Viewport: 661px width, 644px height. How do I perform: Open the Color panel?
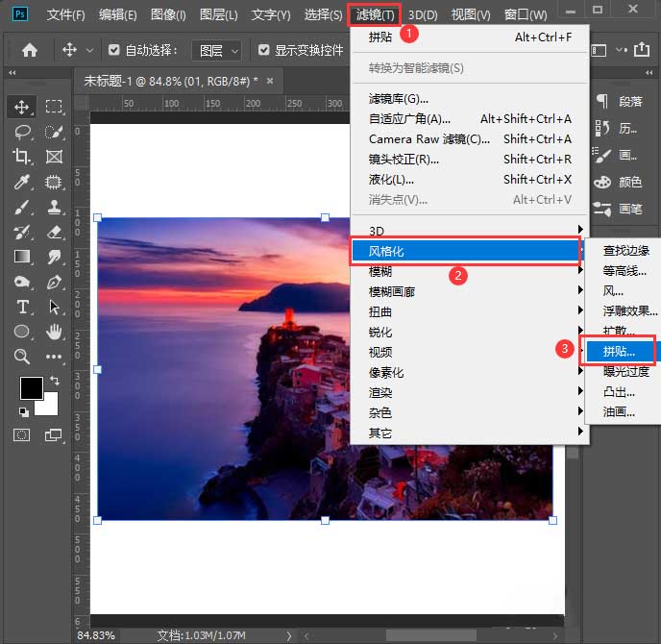(x=618, y=183)
